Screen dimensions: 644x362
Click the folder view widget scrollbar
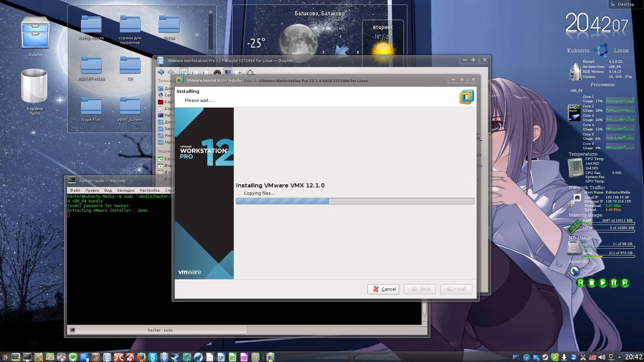tap(211, 30)
